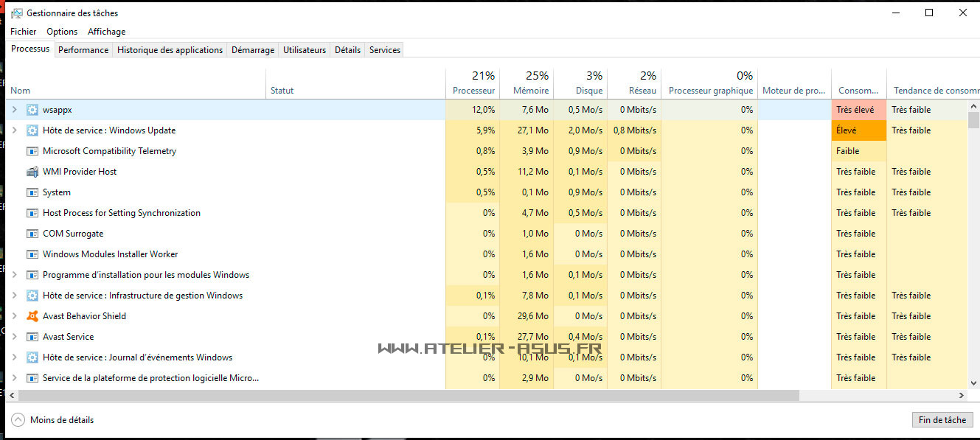The height and width of the screenshot is (440, 980).
Task: Click the Windows Modules Installer Worker icon
Action: (32, 254)
